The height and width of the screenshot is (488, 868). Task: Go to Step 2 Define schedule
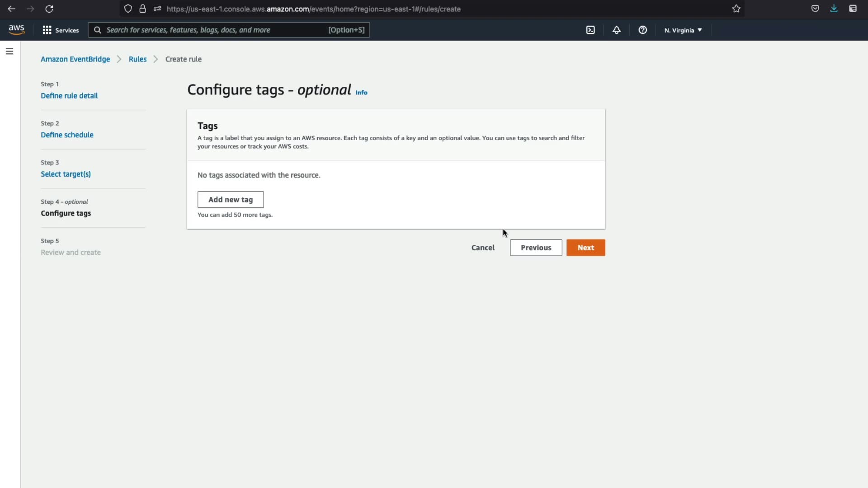click(x=67, y=135)
